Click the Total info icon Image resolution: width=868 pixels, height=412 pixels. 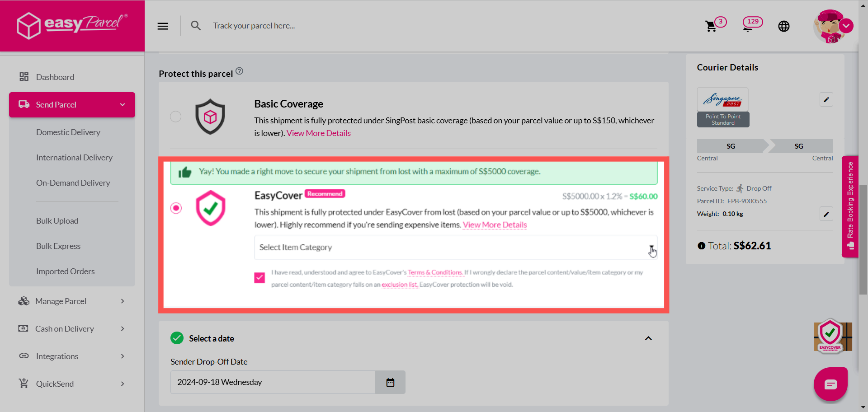(701, 246)
